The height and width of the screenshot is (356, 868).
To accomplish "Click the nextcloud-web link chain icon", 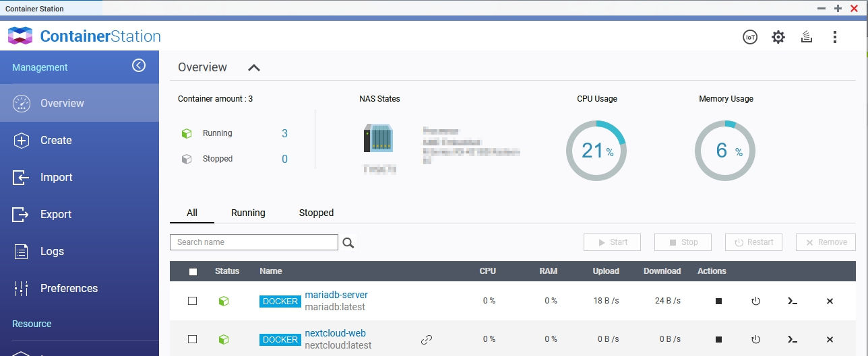I will (426, 340).
